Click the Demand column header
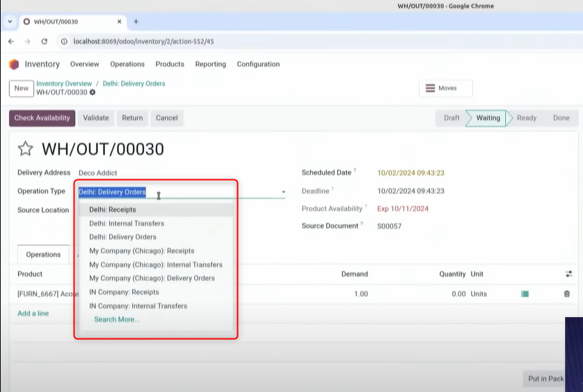The width and height of the screenshot is (583, 392). (x=354, y=274)
